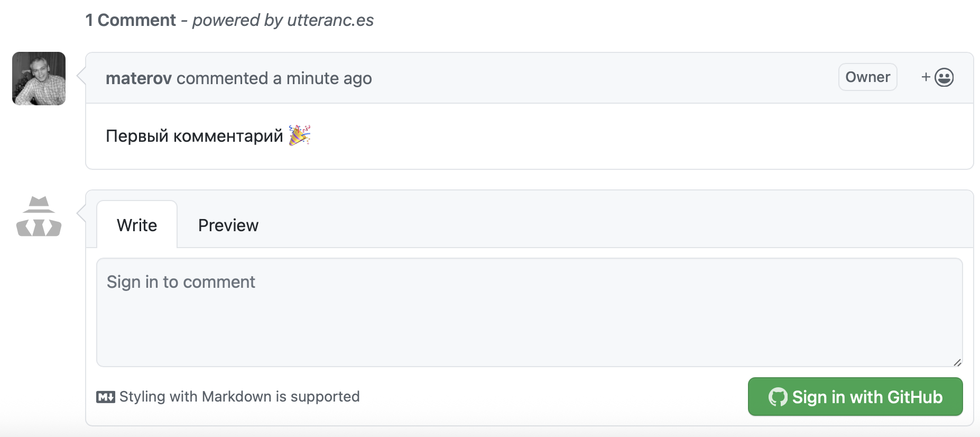Screen dimensions: 980x437
Task: Open "Styling with Markdown is supported" link
Action: click(x=239, y=397)
